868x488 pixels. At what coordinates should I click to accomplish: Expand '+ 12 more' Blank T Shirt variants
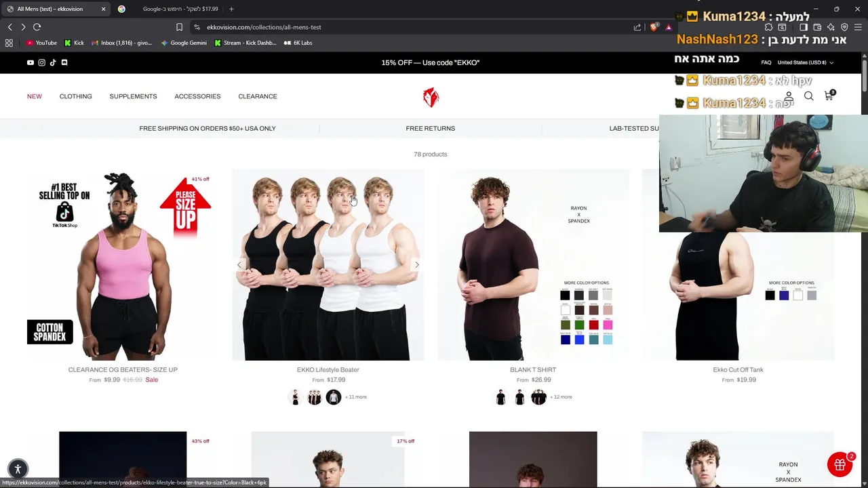click(561, 397)
